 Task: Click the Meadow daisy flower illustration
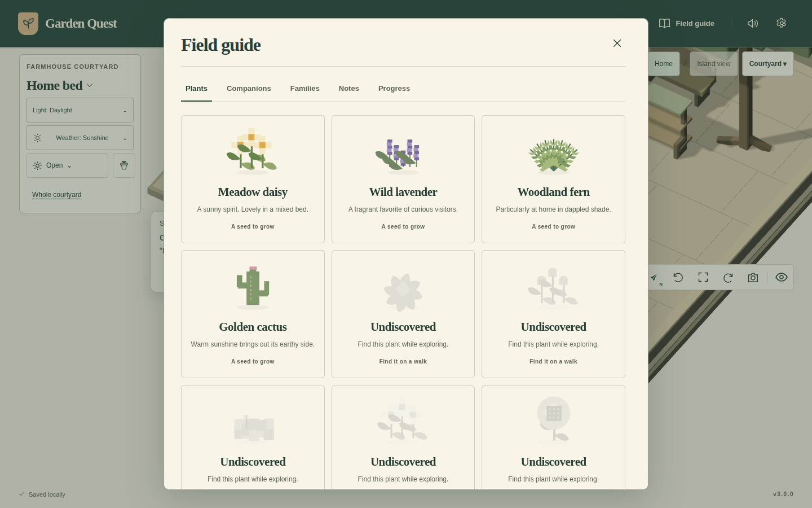pos(252,151)
